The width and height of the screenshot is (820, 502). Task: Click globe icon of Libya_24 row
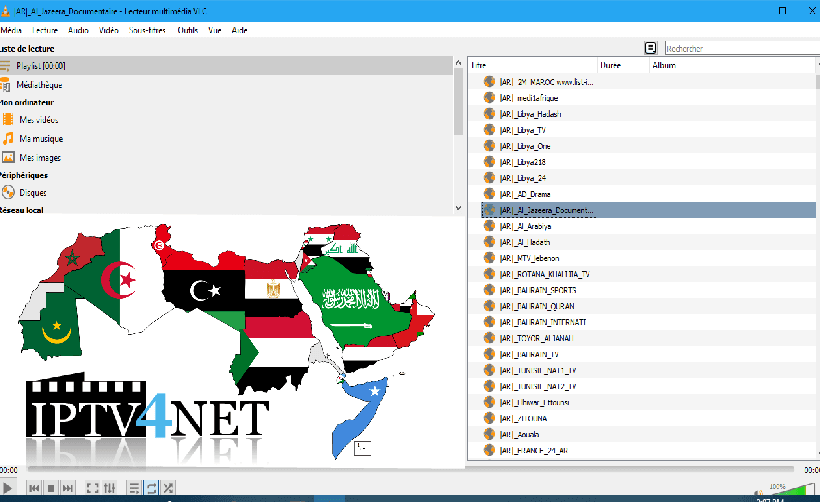489,178
